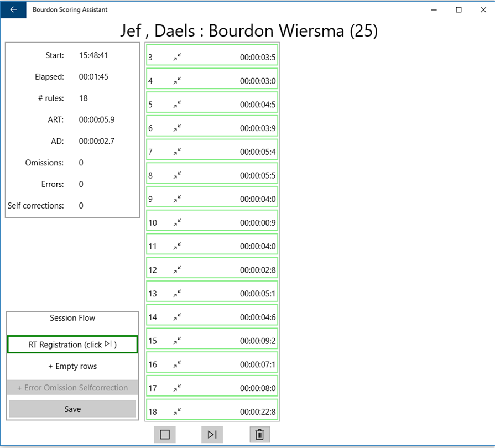The width and height of the screenshot is (495, 448).
Task: Click collapse icon in row 6
Action: click(177, 128)
